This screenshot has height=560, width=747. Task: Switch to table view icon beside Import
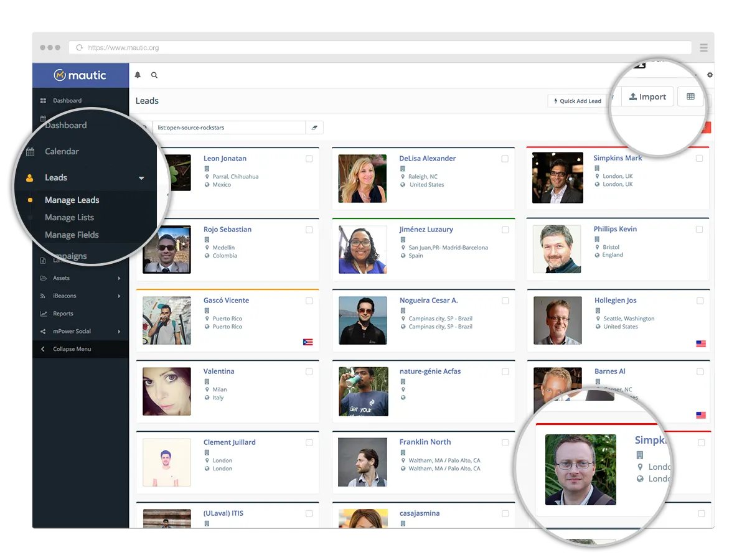click(x=690, y=96)
